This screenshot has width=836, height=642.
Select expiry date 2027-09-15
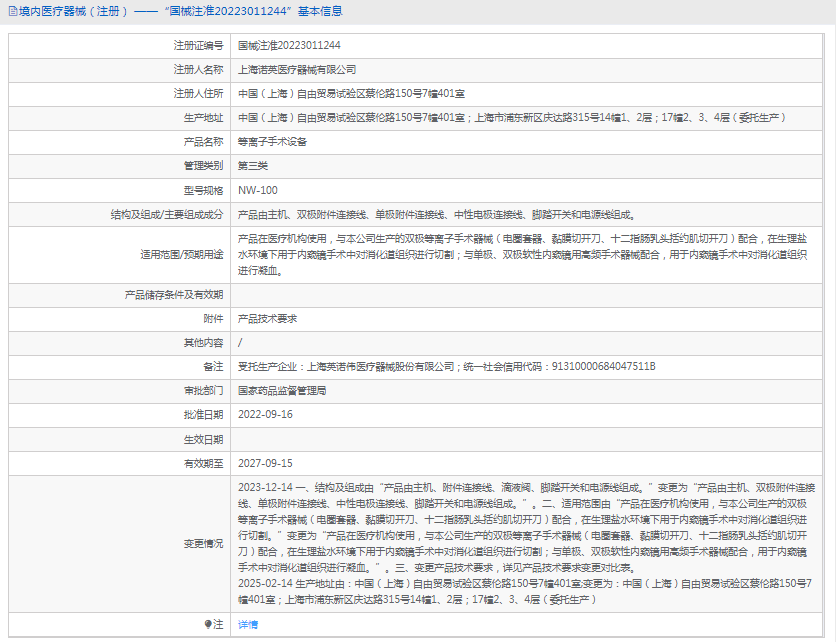tap(265, 463)
